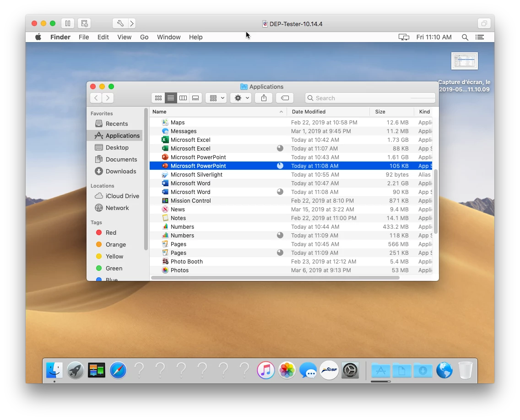Screen dimensions: 520x420
Task: Open Mission Control icon in the Dock
Action: (97, 370)
